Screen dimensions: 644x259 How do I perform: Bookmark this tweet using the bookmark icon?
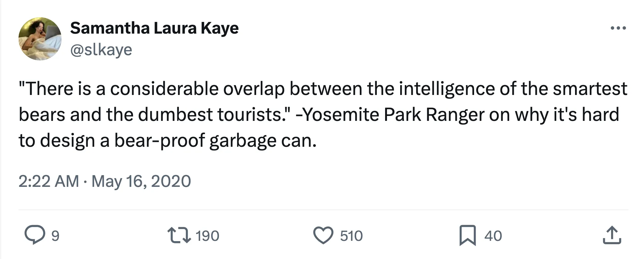[467, 236]
